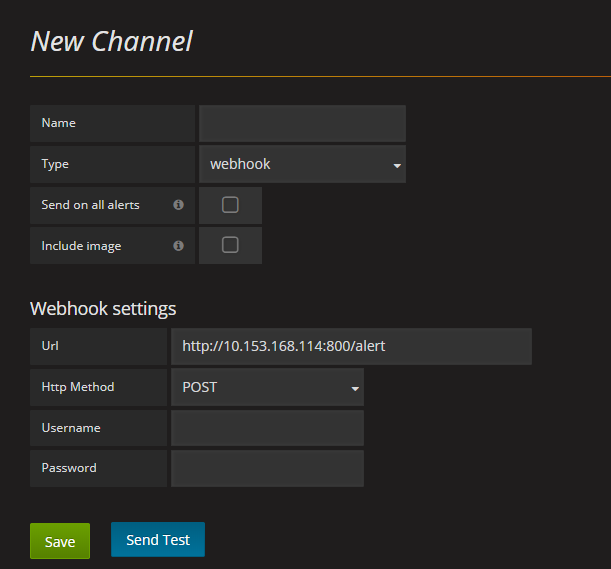Click into the Url input field
611x569 pixels.
(x=351, y=346)
